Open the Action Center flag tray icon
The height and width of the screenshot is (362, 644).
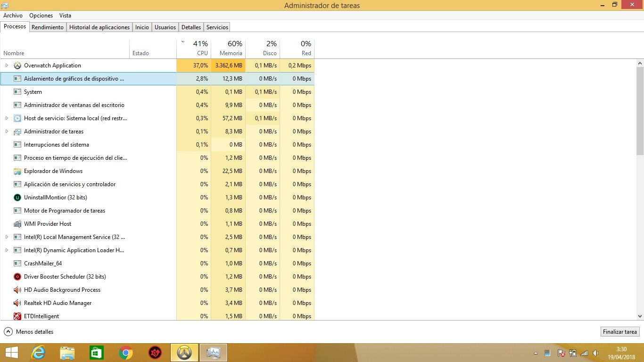(x=561, y=353)
